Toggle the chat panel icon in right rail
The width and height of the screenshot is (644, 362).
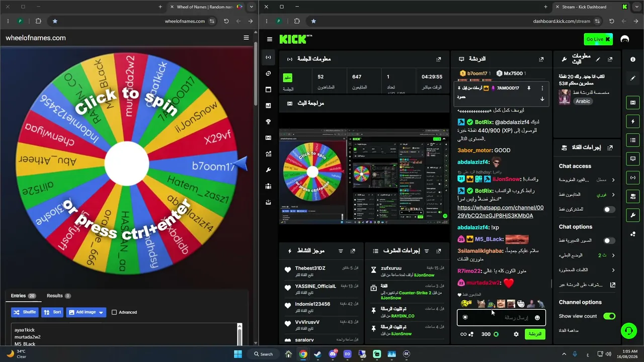coord(633,159)
